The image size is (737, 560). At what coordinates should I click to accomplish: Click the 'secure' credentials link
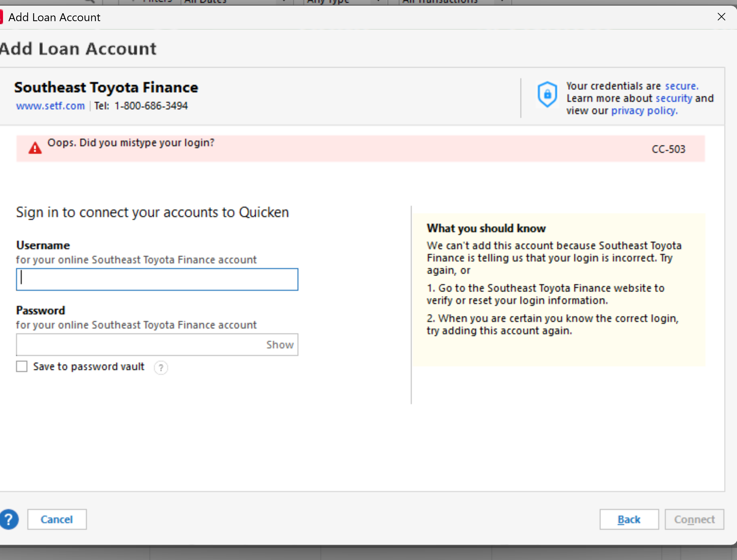click(681, 86)
